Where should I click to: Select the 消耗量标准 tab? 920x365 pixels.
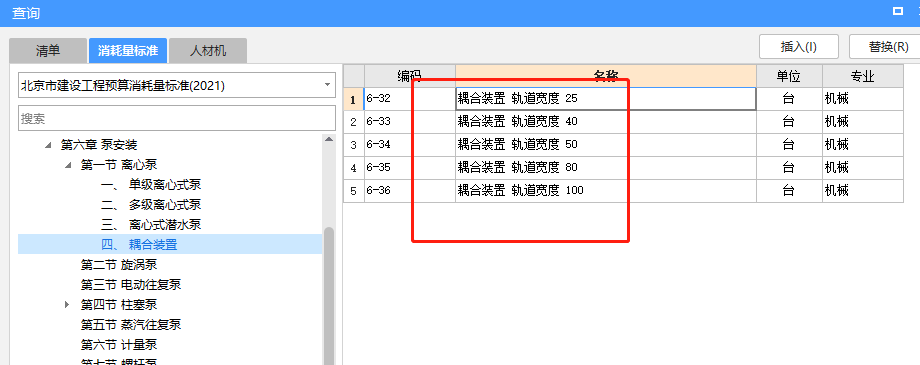click(x=128, y=50)
